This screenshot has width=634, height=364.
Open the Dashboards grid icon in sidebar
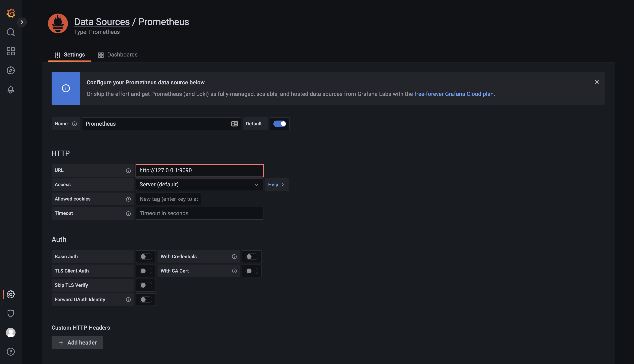11,51
